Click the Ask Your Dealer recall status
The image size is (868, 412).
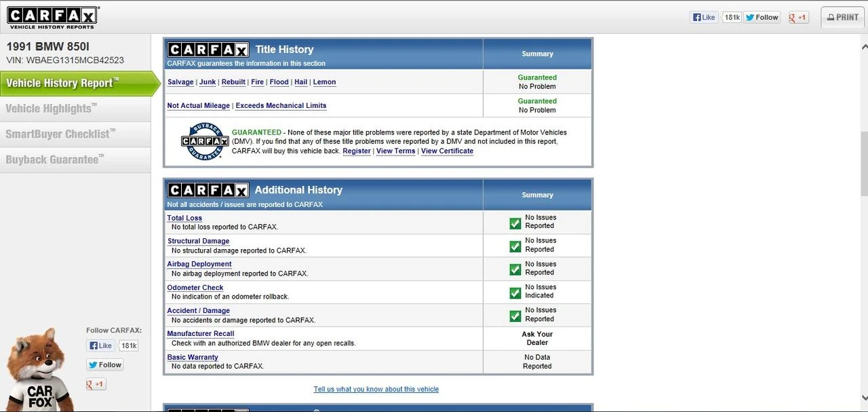coord(537,339)
